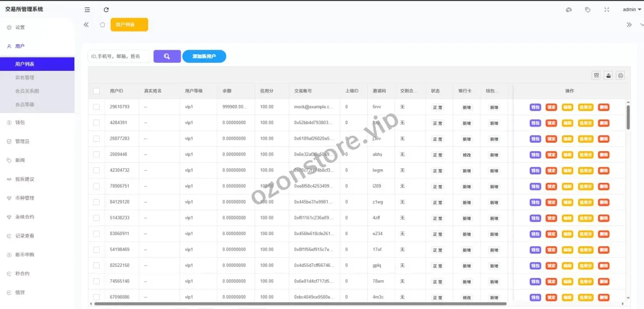This screenshot has width=644, height=309.
Task: Click the 添加新用户 button
Action: pyautogui.click(x=204, y=56)
